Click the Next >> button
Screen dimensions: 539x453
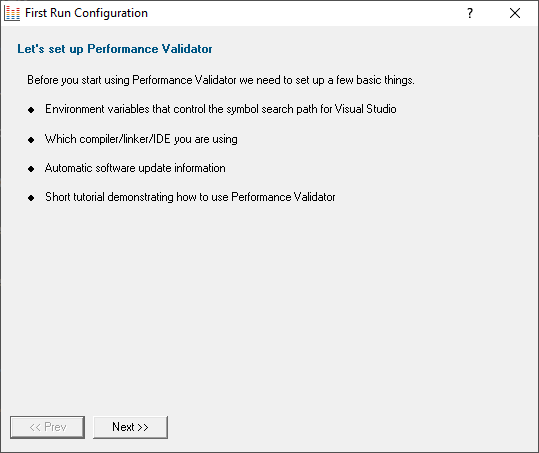point(130,427)
